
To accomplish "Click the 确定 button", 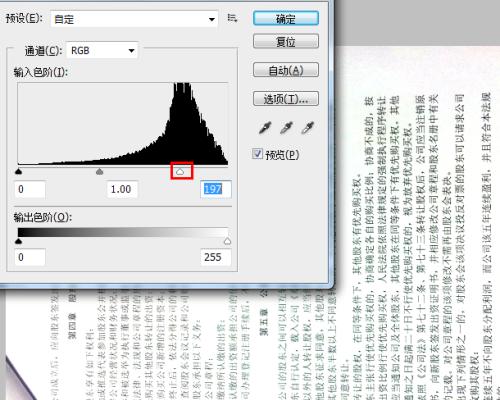I will (x=286, y=19).
